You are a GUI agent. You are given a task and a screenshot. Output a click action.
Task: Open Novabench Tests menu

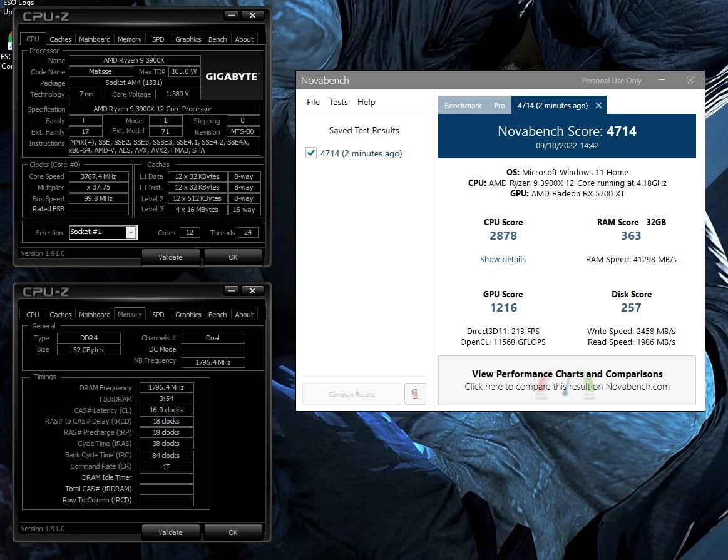[x=339, y=102]
